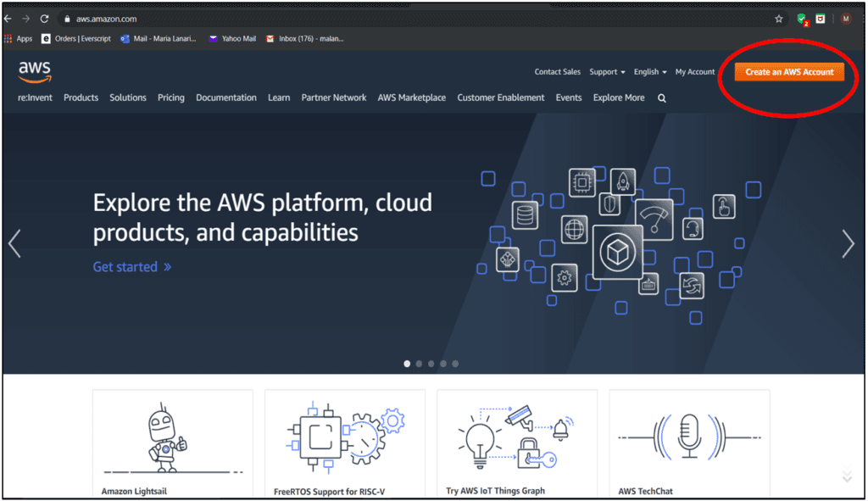The height and width of the screenshot is (501, 868).
Task: Click the Get started link
Action: pos(132,267)
